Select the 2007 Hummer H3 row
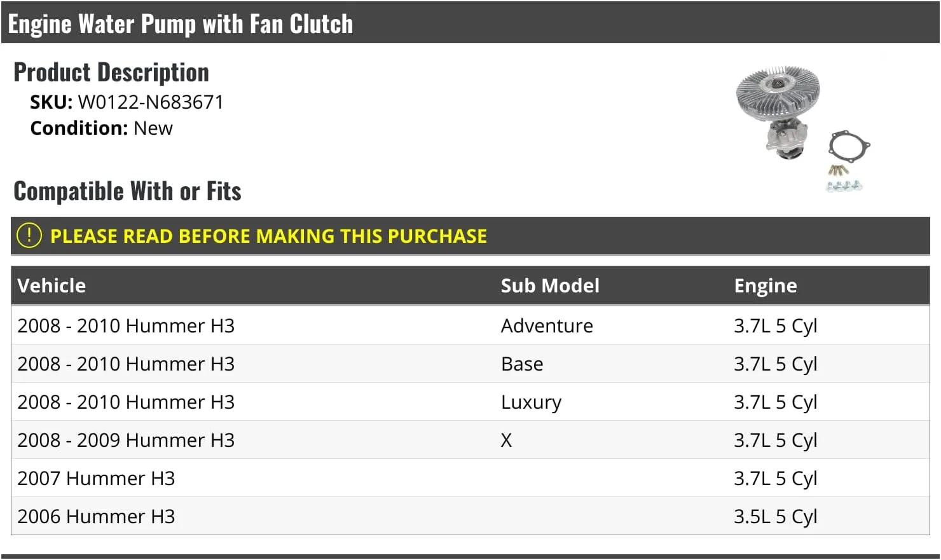This screenshot has height=560, width=941. coord(470,478)
